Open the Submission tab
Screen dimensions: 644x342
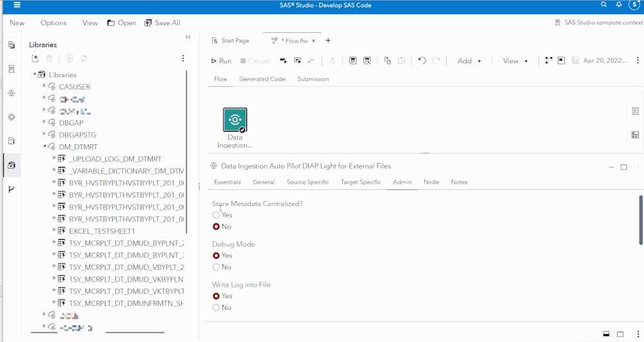pyautogui.click(x=313, y=79)
